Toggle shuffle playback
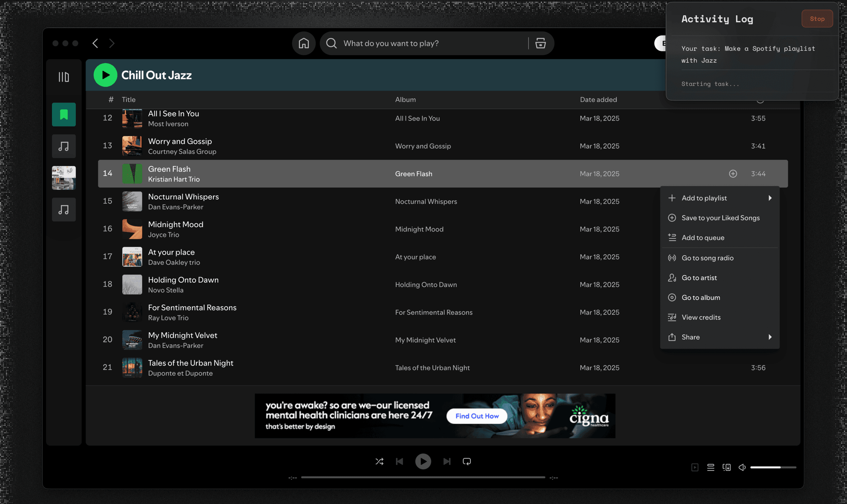 point(379,461)
